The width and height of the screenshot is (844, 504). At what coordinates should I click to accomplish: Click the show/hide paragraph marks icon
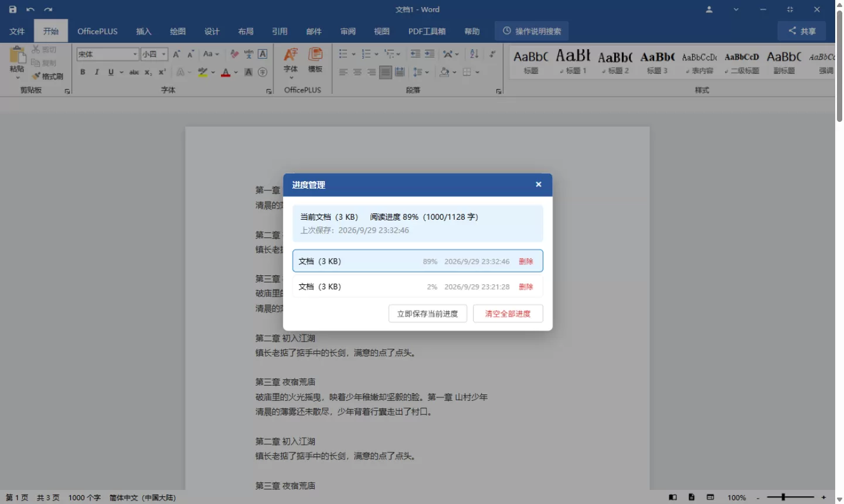(492, 54)
